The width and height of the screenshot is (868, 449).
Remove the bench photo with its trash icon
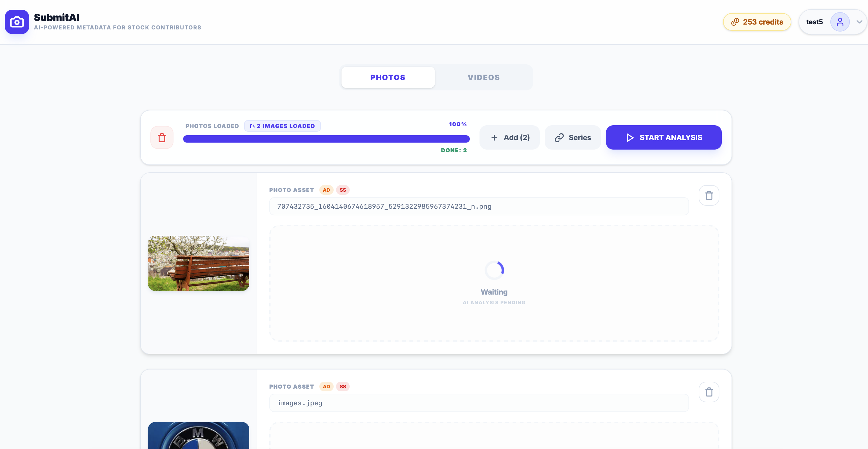coord(709,195)
